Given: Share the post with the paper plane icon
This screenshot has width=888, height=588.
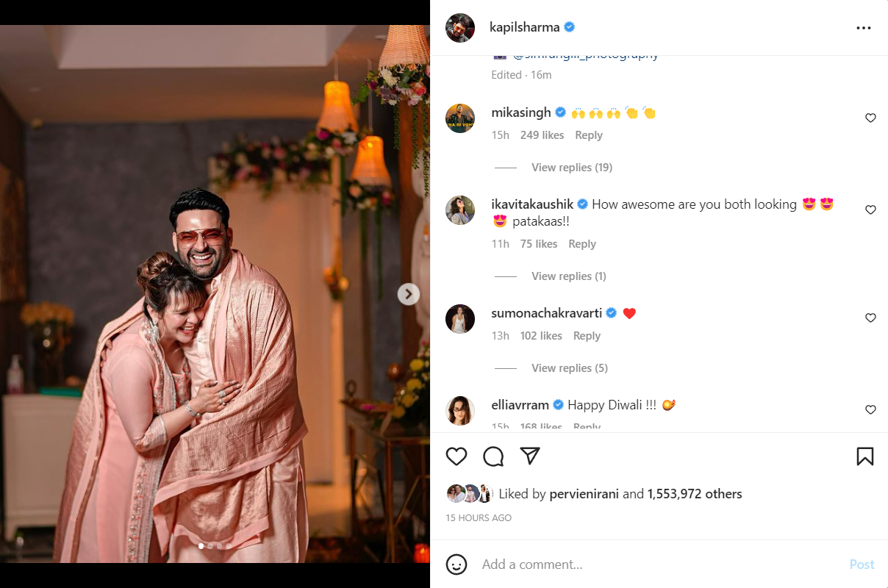Looking at the screenshot, I should pos(530,456).
